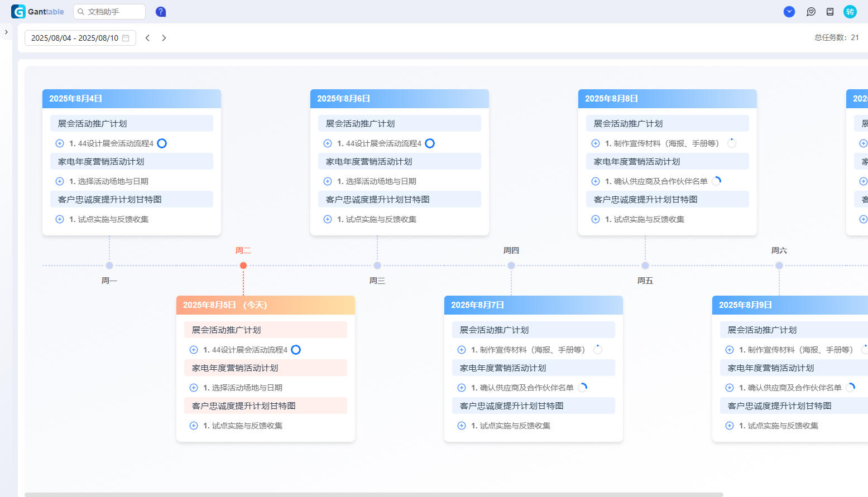
Task: Click progress ring of 44设计展会活动流程4 on August 4
Action: point(162,143)
